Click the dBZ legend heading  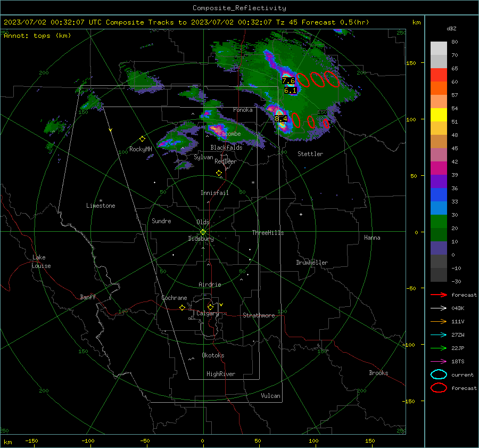tap(451, 29)
